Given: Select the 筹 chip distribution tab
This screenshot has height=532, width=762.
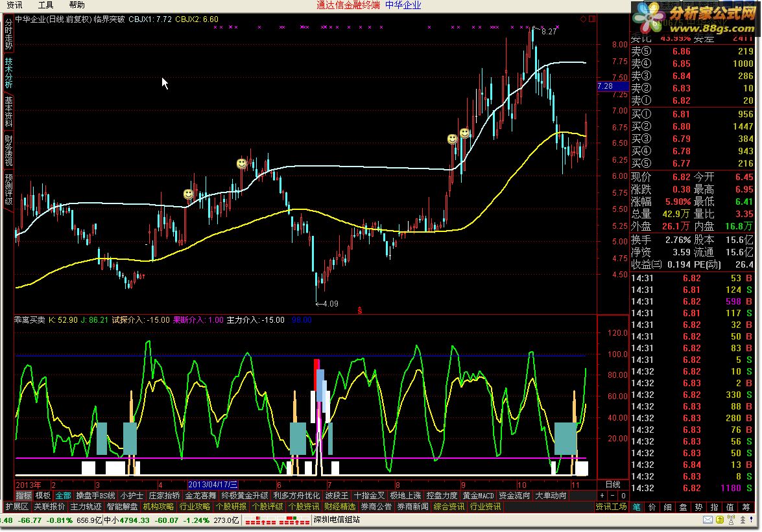Looking at the screenshot, I should click(x=746, y=507).
